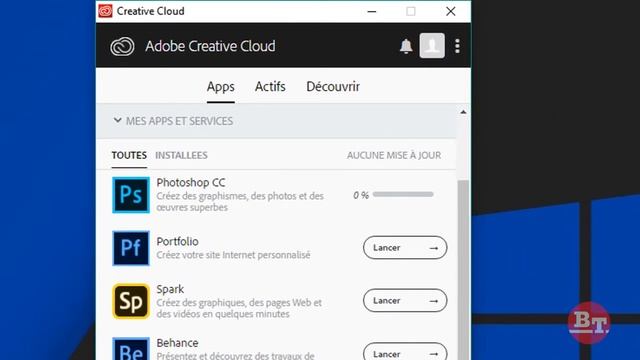Click the AUCUNE MISE À JOUR label
Screen dimensions: 640x360
coord(394,156)
